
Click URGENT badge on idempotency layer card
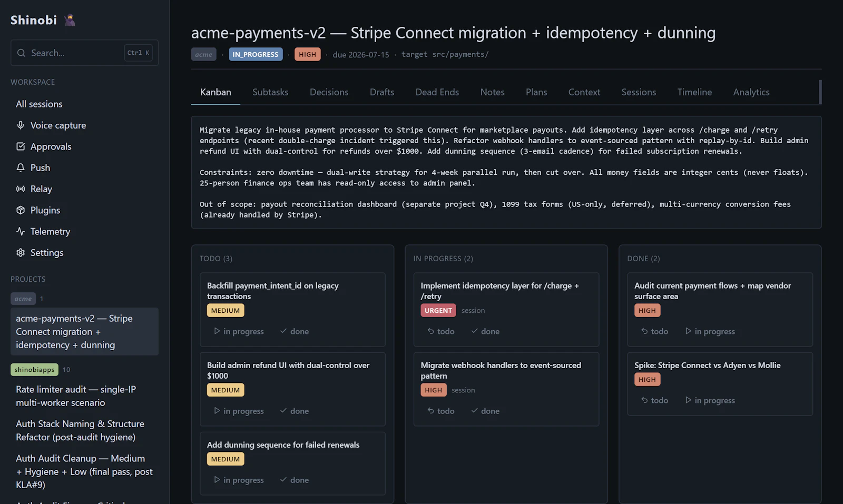click(x=438, y=311)
